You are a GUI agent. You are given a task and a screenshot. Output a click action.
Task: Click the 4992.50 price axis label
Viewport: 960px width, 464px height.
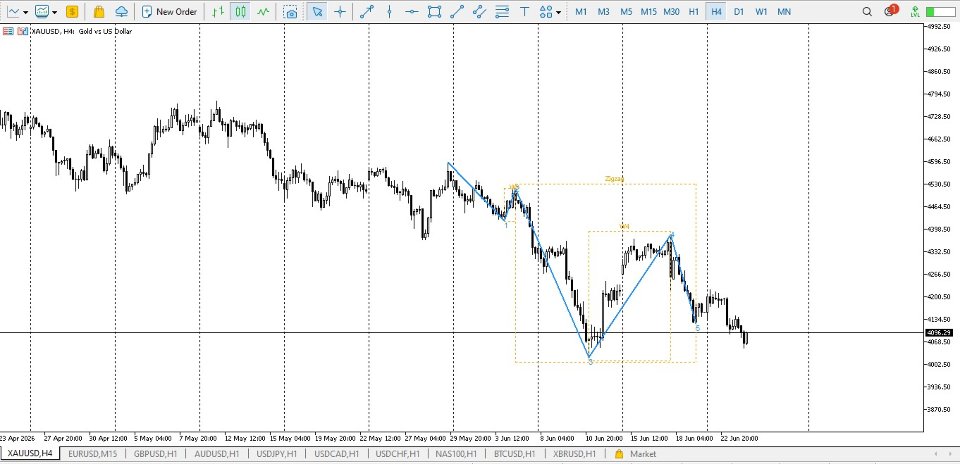coord(939,26)
